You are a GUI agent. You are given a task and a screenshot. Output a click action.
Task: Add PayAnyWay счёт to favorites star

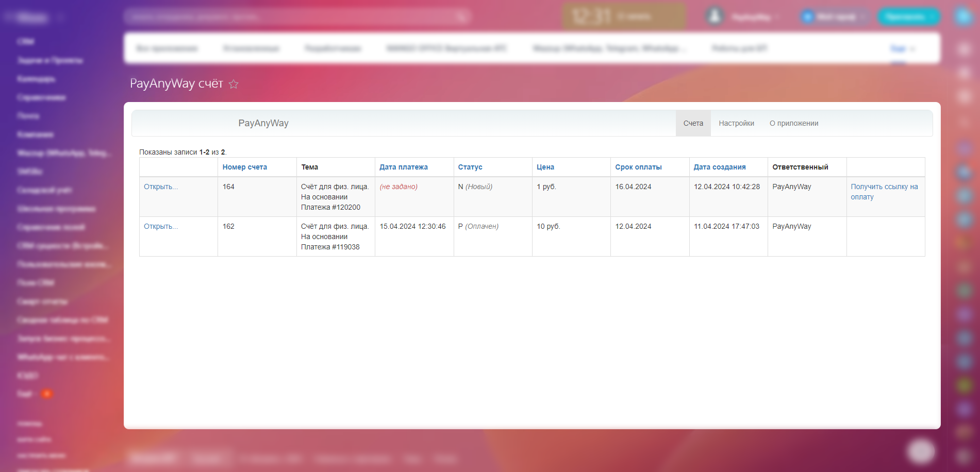click(x=234, y=84)
